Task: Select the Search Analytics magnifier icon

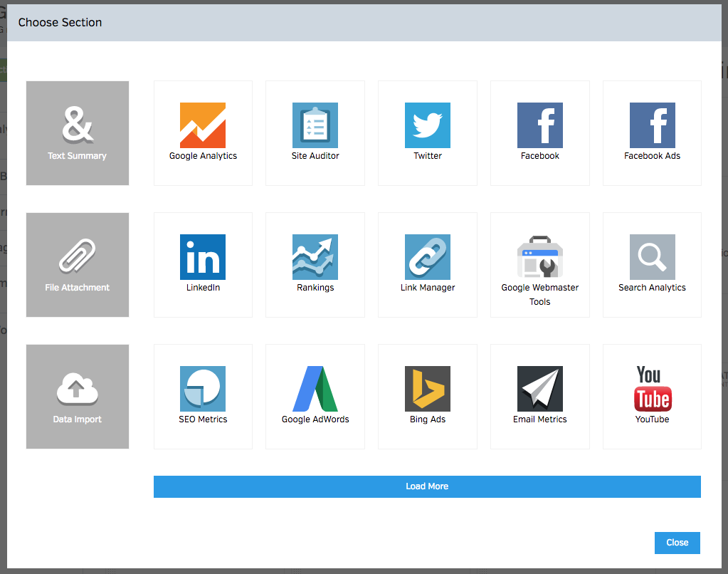Action: tap(652, 257)
